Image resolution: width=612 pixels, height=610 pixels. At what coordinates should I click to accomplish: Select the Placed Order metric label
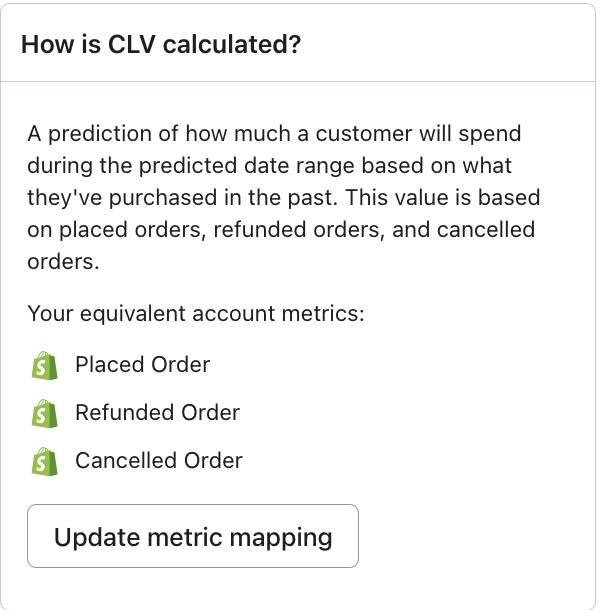pos(142,365)
